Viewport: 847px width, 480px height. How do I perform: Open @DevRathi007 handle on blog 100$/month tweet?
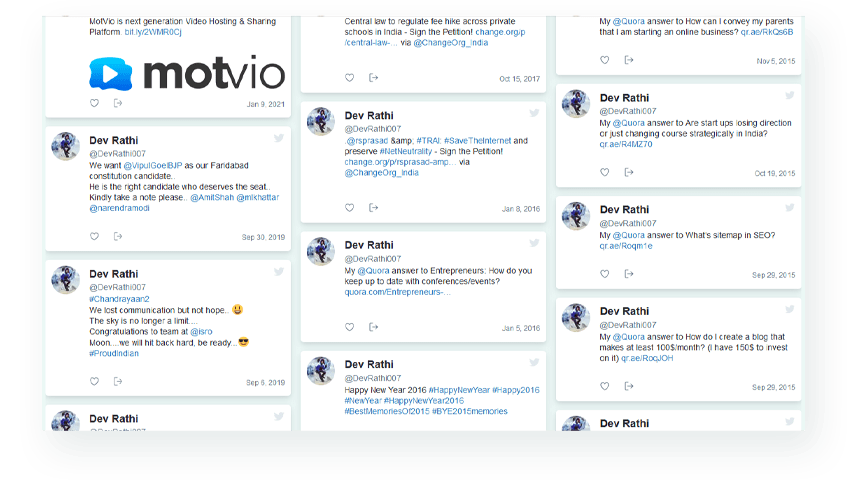(x=628, y=325)
